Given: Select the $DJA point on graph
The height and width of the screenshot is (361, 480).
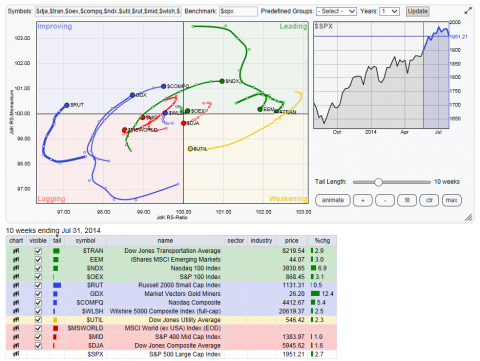Looking at the screenshot, I should coord(184,123).
